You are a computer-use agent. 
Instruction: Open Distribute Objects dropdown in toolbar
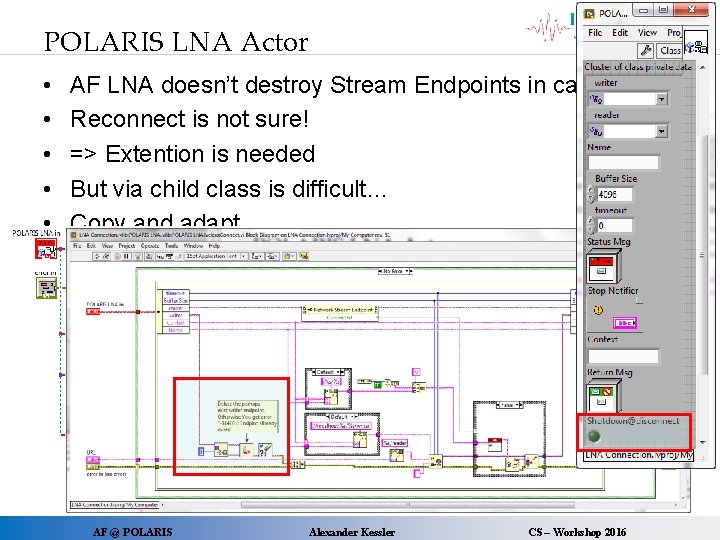pos(272,256)
